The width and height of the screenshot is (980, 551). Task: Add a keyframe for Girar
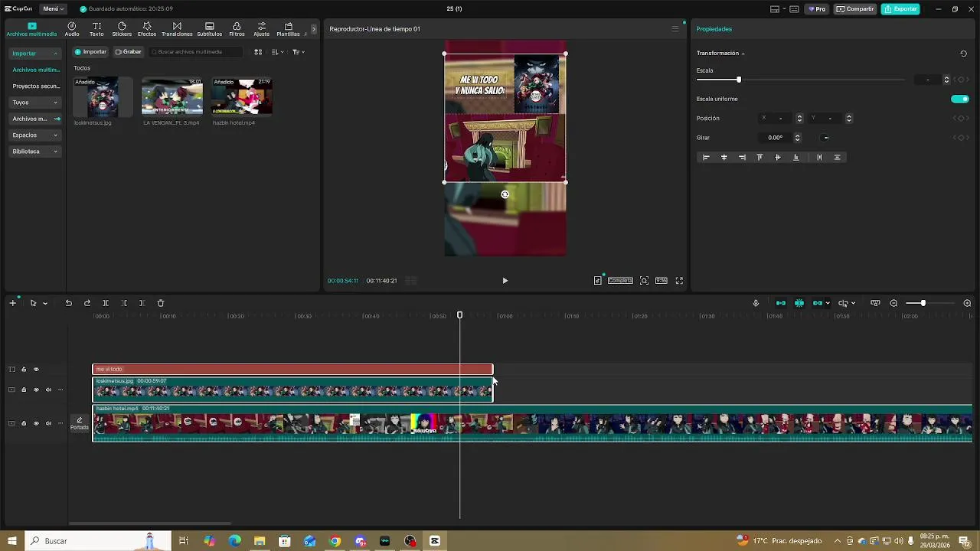point(959,138)
